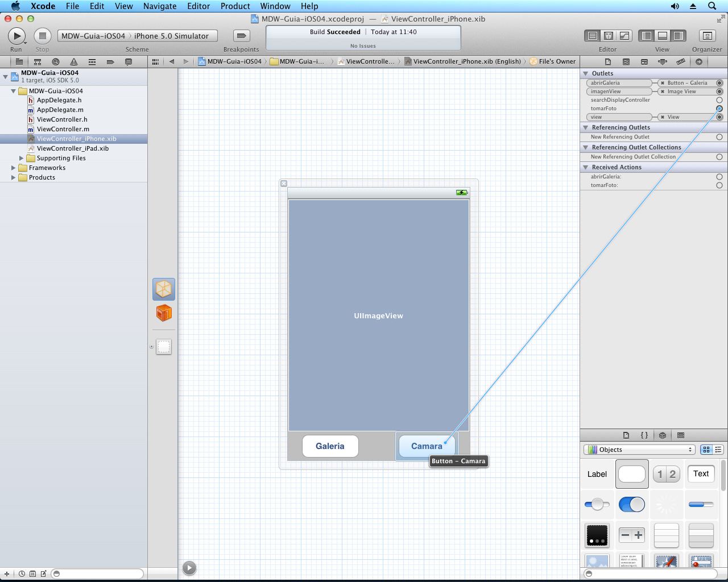Expand the Supporting Files group
The width and height of the screenshot is (728, 582).
[x=22, y=158]
